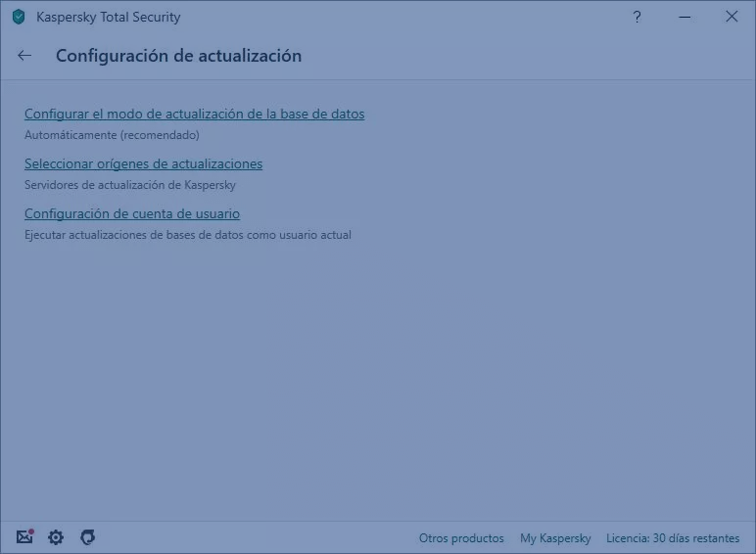Open the support headset icon
The image size is (756, 554).
tap(88, 536)
